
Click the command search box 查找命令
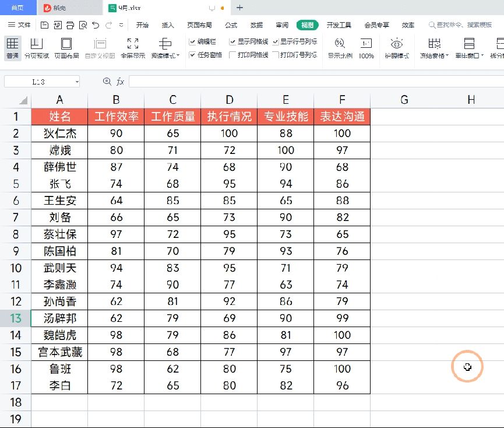[x=461, y=24]
